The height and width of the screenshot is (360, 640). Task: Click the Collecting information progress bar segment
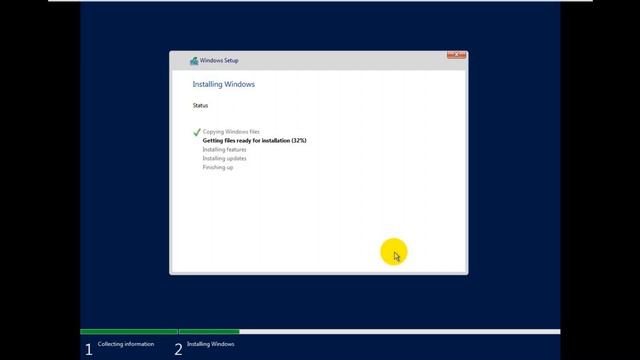tap(129, 332)
